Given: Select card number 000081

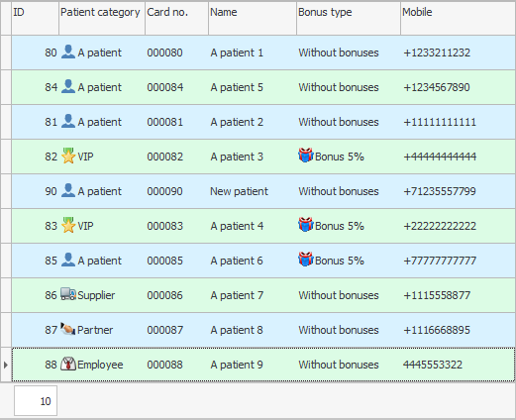Looking at the screenshot, I should pyautogui.click(x=164, y=122).
